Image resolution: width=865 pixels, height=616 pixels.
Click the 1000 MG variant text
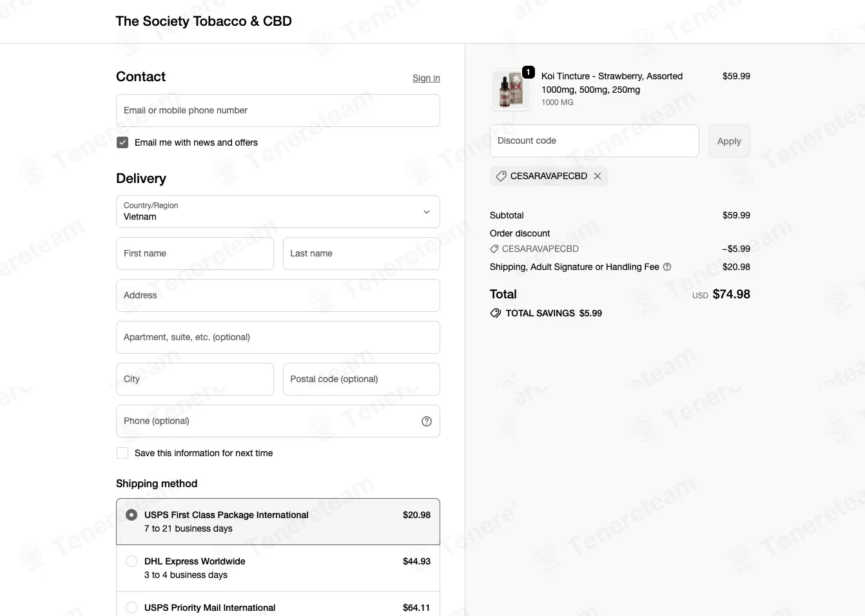point(558,102)
